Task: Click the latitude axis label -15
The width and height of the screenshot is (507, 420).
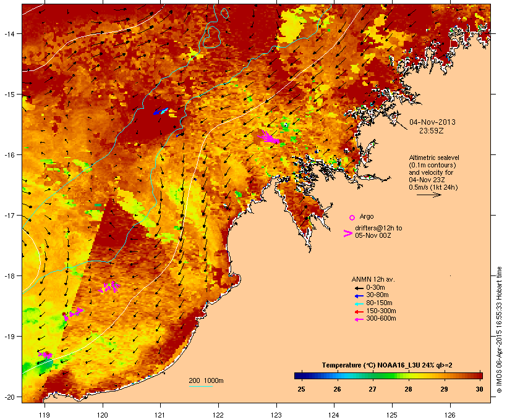Action: [9, 94]
